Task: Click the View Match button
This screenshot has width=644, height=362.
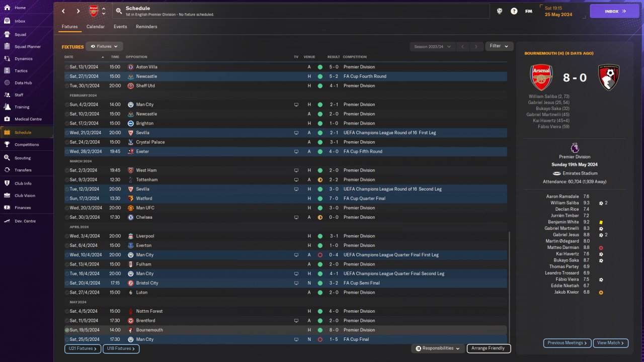Action: click(x=611, y=343)
